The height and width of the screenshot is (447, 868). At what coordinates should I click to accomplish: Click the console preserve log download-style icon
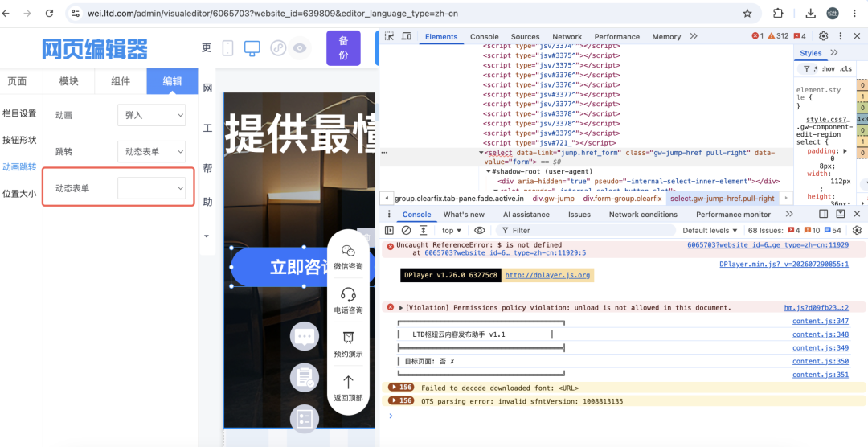tap(423, 231)
